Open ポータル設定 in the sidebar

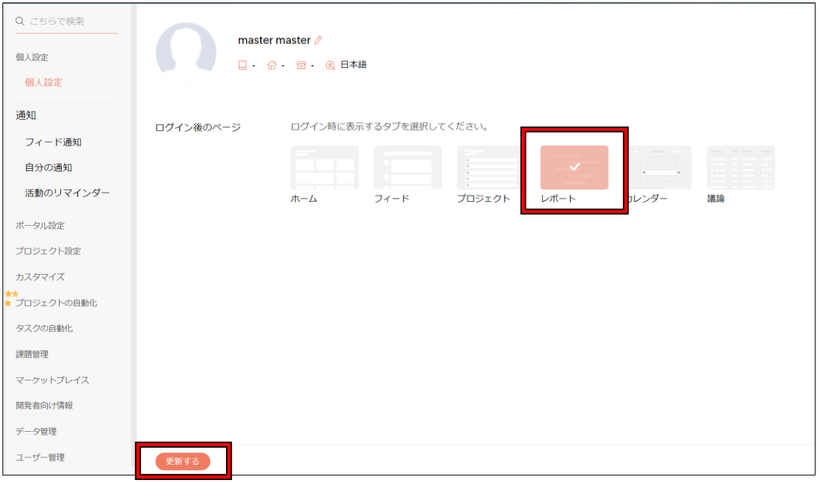tap(39, 225)
